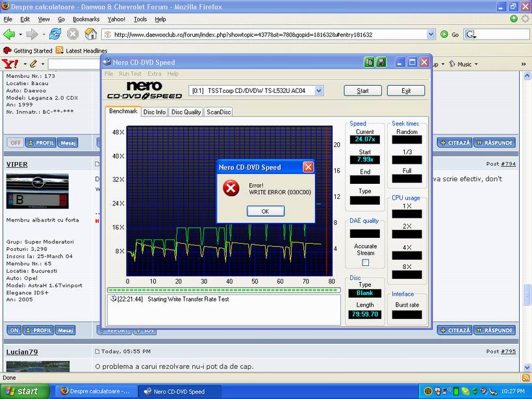Image resolution: width=532 pixels, height=399 pixels.
Task: Click RĂSPUNDE button below VIPER's post
Action: [495, 330]
